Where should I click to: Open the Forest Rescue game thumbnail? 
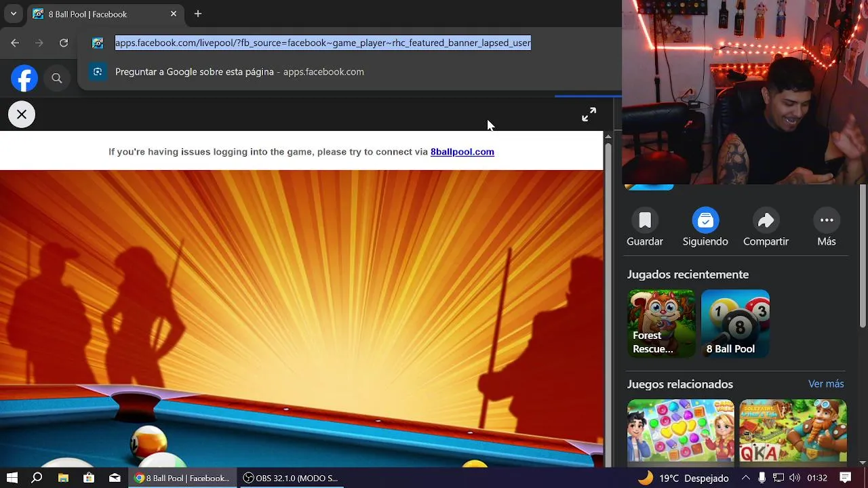661,323
